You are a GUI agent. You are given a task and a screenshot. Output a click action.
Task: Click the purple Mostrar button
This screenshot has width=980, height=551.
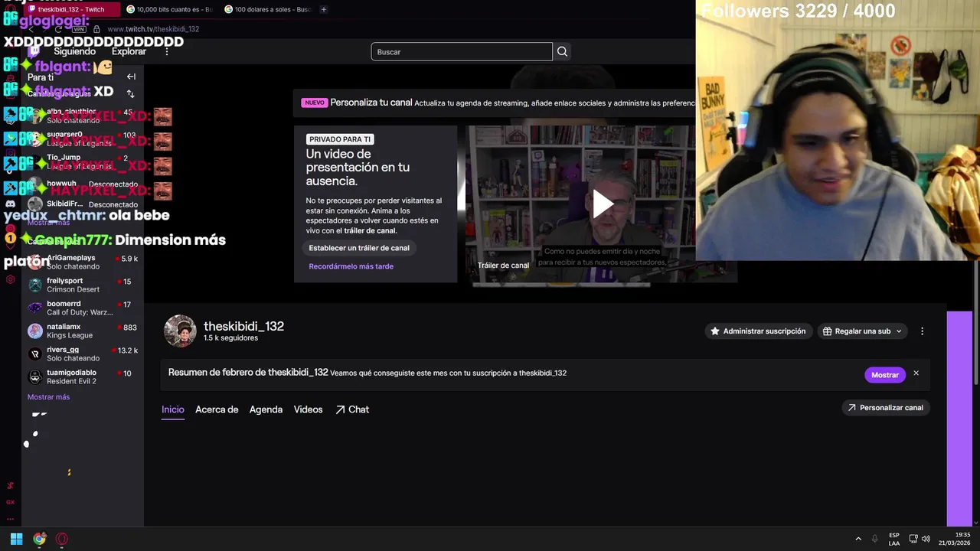pos(884,375)
